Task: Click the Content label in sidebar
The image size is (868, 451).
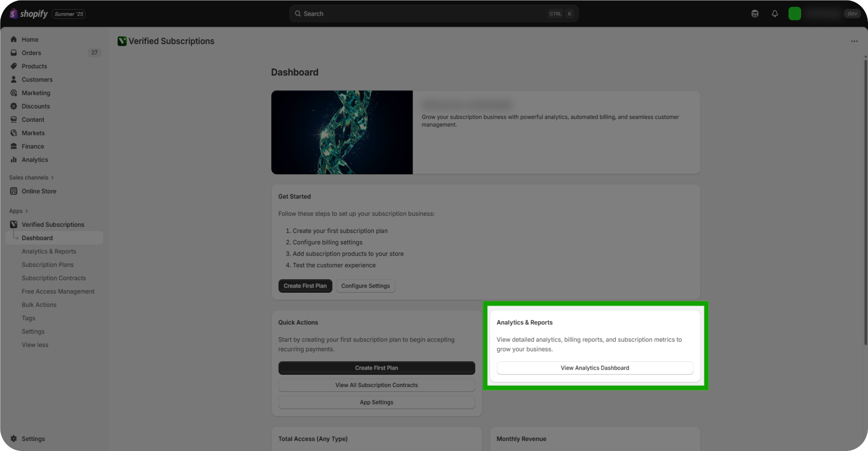Action: click(x=33, y=120)
